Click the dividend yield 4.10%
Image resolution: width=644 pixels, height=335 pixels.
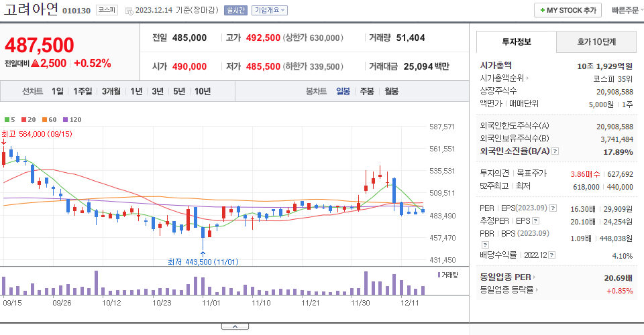click(x=623, y=256)
